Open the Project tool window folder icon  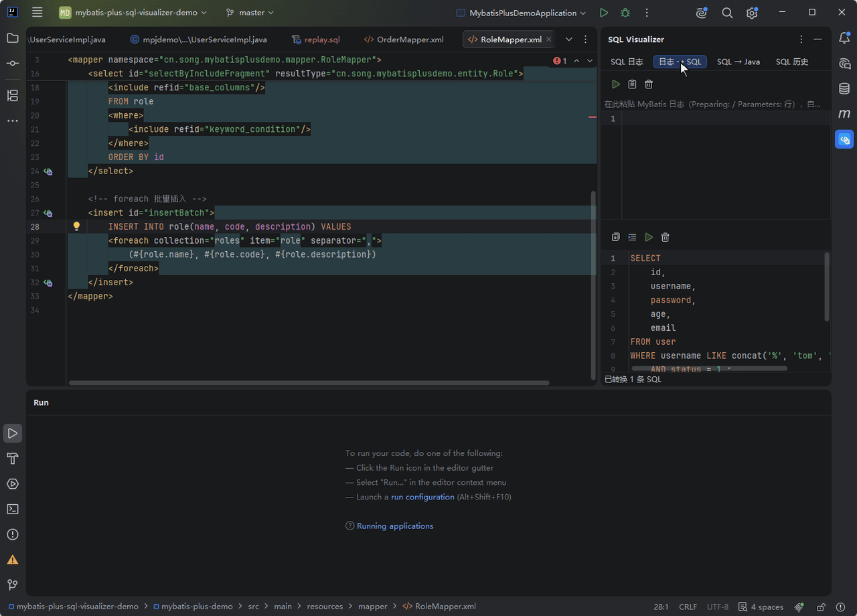click(13, 38)
